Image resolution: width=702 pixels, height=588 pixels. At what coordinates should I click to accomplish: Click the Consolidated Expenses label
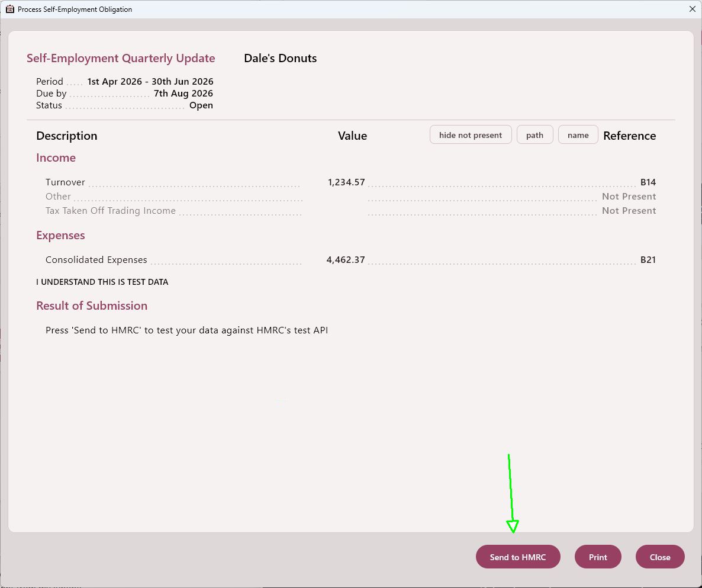(x=96, y=260)
